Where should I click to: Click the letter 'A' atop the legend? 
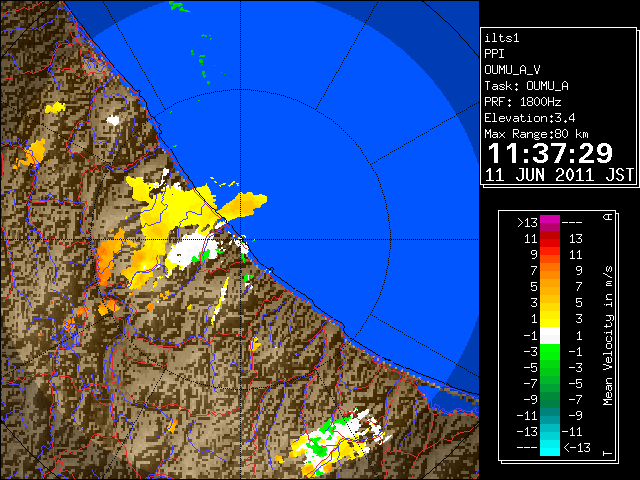(608, 217)
